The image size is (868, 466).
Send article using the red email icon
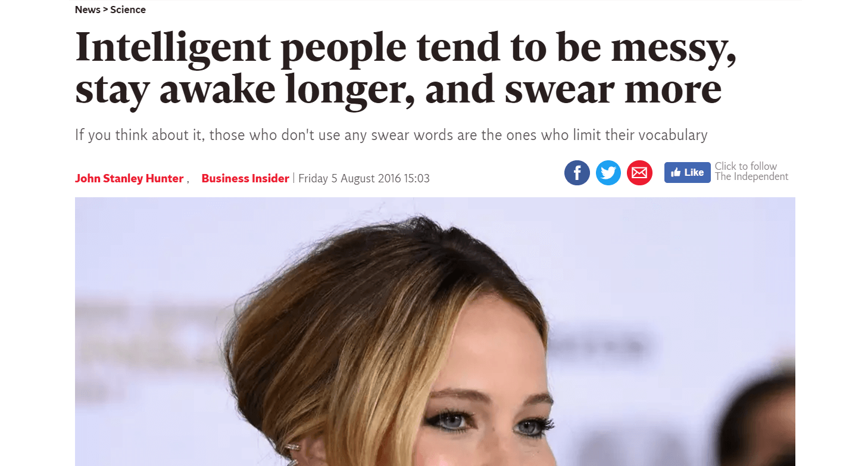(639, 173)
